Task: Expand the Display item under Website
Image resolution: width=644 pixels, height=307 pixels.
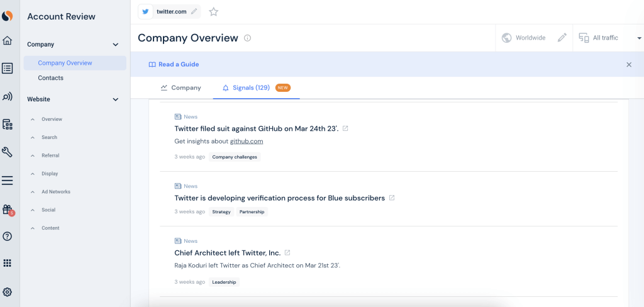Action: coord(33,174)
